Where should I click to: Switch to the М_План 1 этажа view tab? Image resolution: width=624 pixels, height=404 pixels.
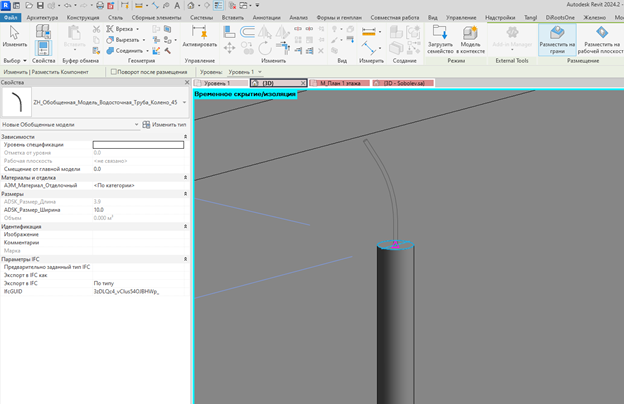339,83
